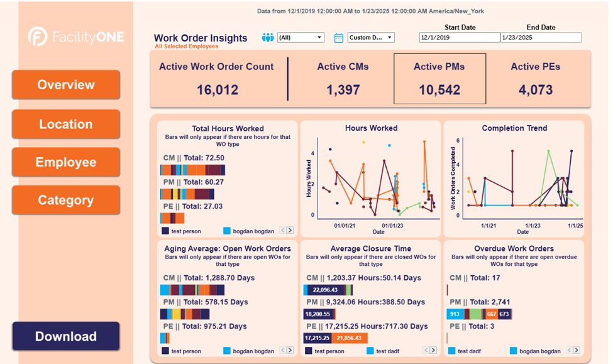
Task: Click the Start Date field 12/1/2019
Action: click(x=460, y=38)
